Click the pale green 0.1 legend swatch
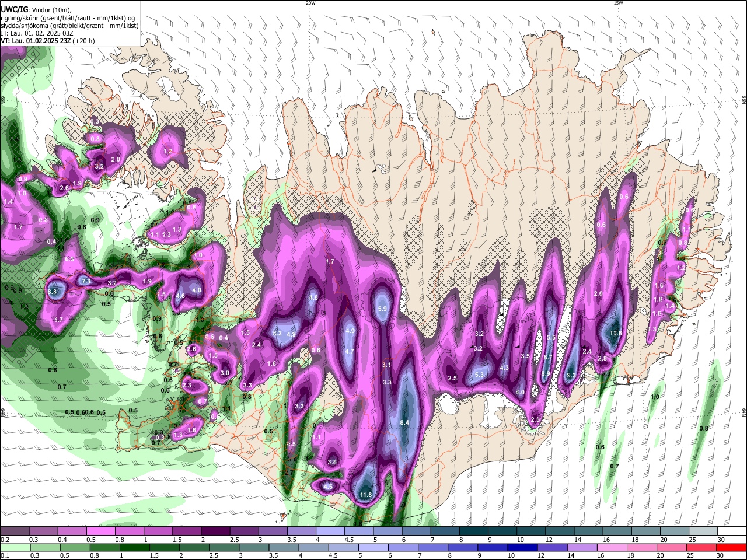747x560 pixels. click(x=15, y=547)
